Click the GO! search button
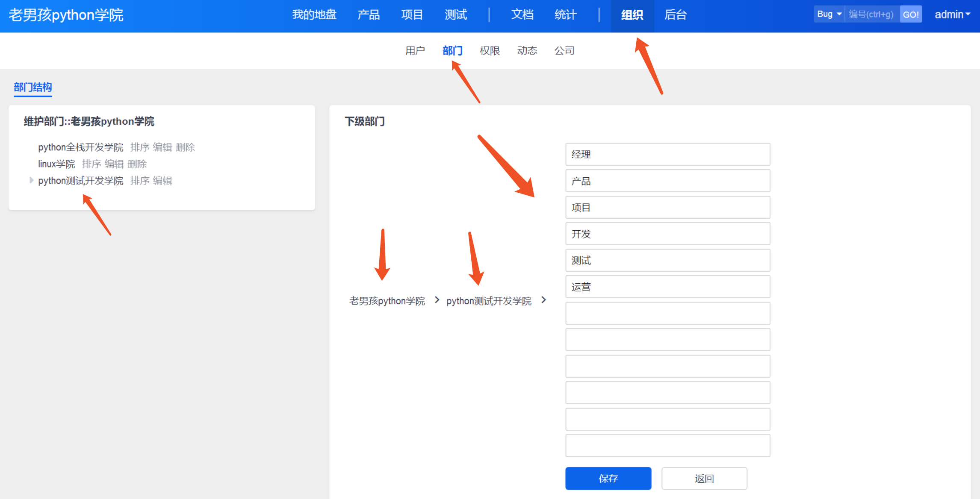The width and height of the screenshot is (980, 499). tap(910, 15)
